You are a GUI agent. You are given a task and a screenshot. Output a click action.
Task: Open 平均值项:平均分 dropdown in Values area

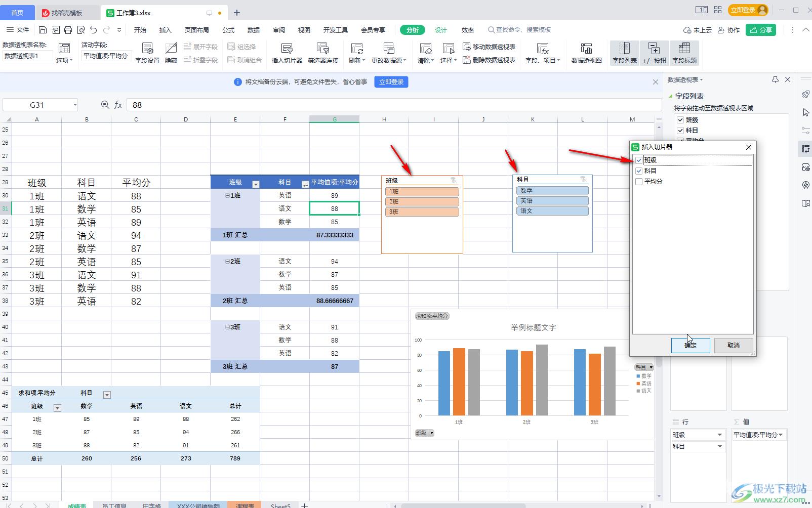[781, 435]
